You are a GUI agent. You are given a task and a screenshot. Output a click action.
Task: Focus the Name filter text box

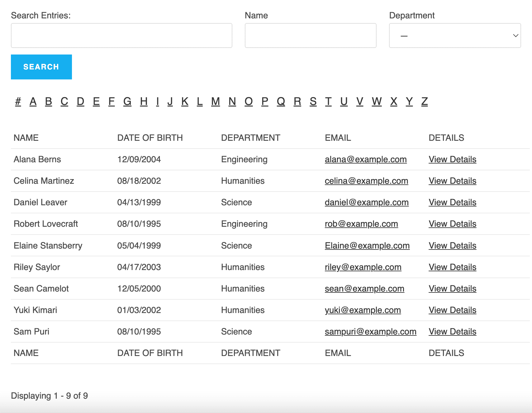311,36
